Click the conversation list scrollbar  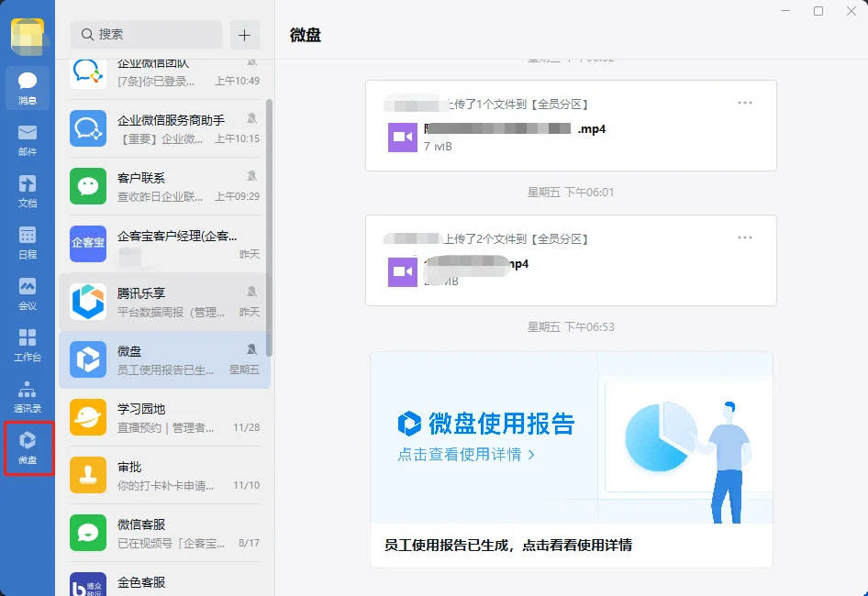269,227
